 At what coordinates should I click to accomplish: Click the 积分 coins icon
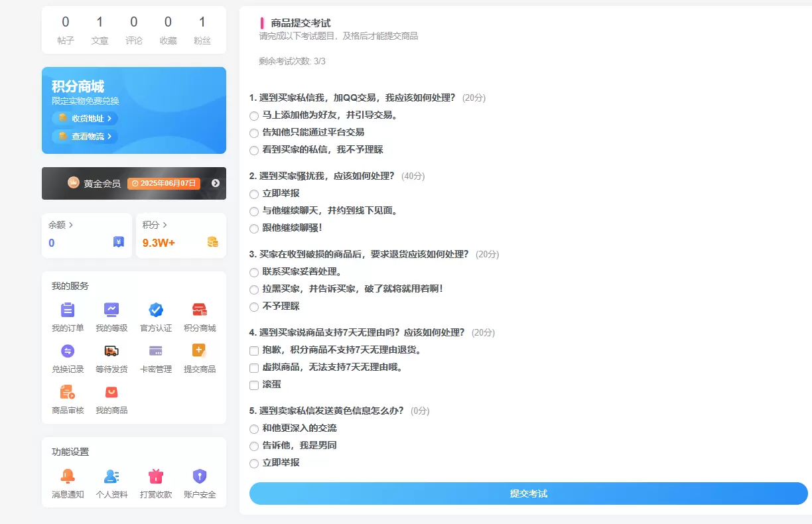pyautogui.click(x=212, y=242)
